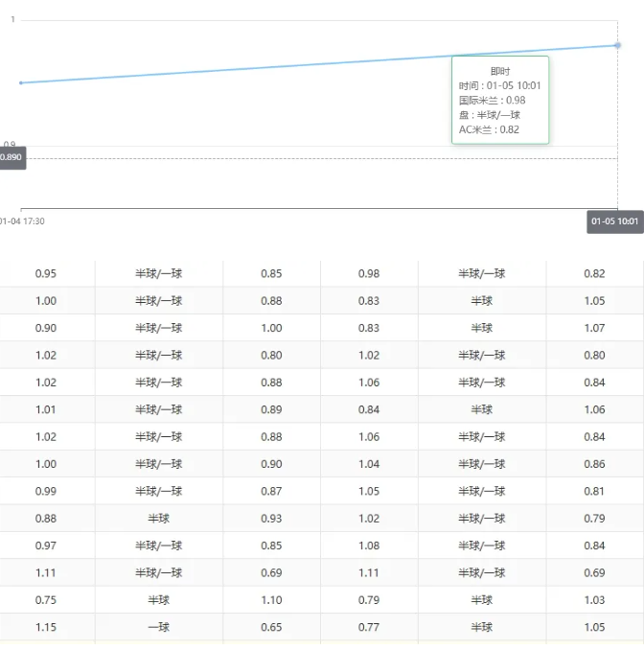Click the 即时 tooltip box on the chart
The height and width of the screenshot is (650, 644).
pos(500,100)
